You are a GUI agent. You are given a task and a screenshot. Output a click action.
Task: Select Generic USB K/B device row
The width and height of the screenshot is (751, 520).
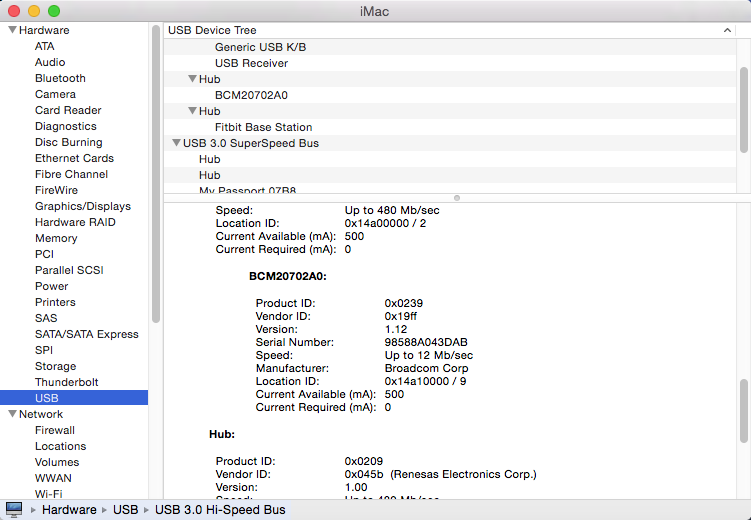(450, 47)
